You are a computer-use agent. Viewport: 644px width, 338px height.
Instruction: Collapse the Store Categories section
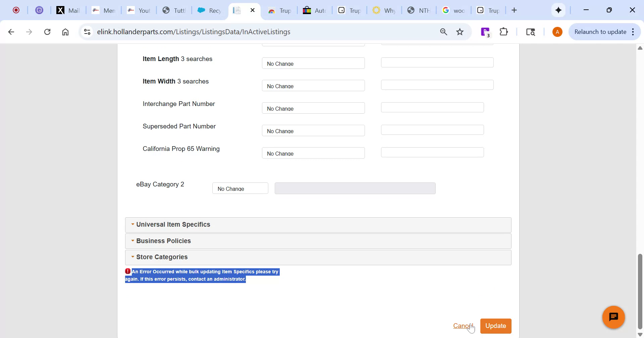point(162,257)
